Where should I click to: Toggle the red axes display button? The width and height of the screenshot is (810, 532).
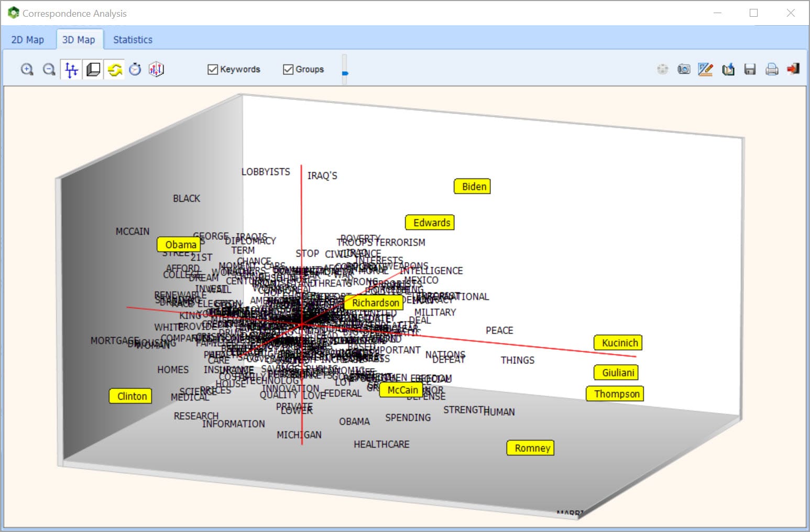71,69
